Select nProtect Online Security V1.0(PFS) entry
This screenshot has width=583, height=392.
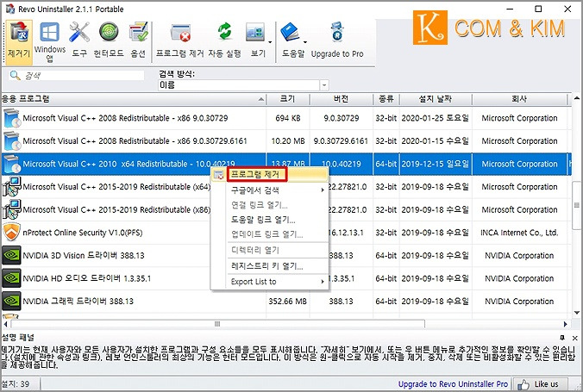(x=83, y=233)
